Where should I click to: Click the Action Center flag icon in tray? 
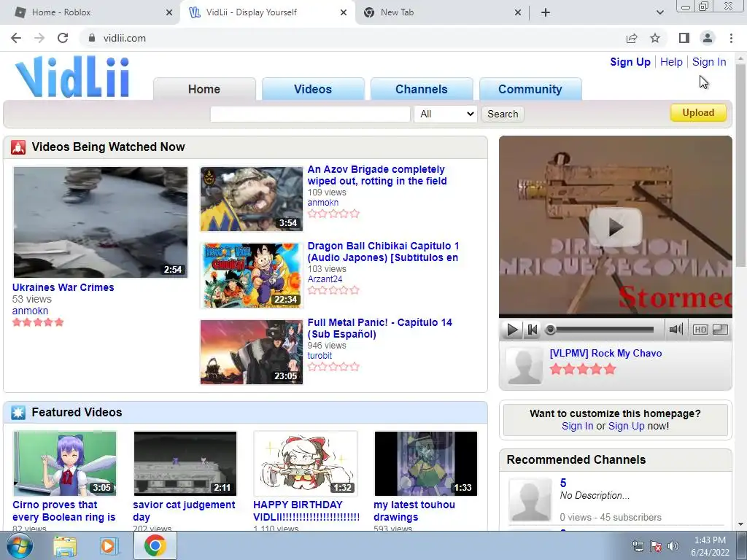pyautogui.click(x=656, y=546)
